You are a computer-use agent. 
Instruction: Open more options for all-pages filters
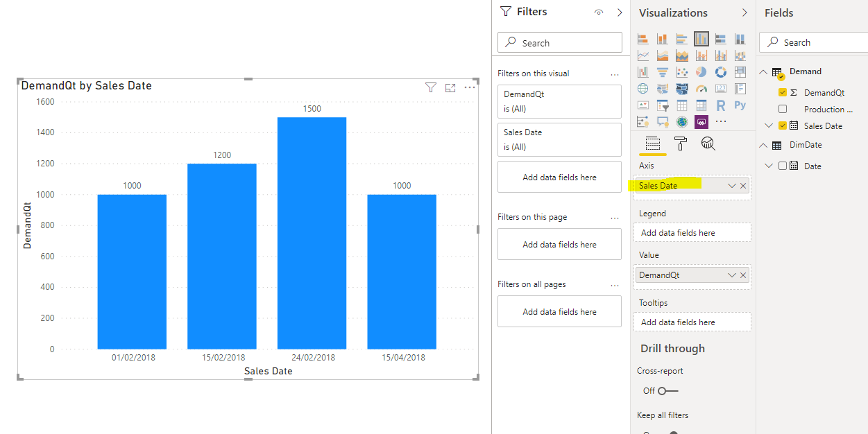pos(615,285)
